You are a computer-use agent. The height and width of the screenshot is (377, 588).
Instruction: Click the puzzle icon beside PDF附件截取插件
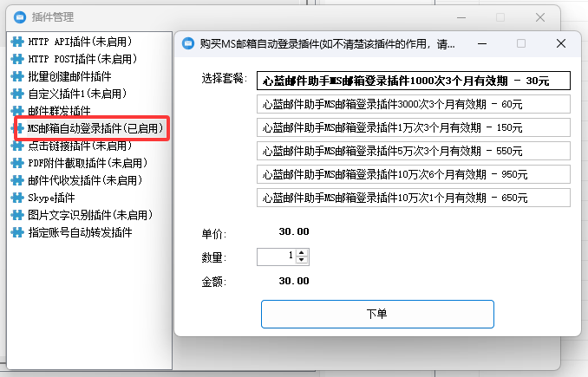[16, 163]
